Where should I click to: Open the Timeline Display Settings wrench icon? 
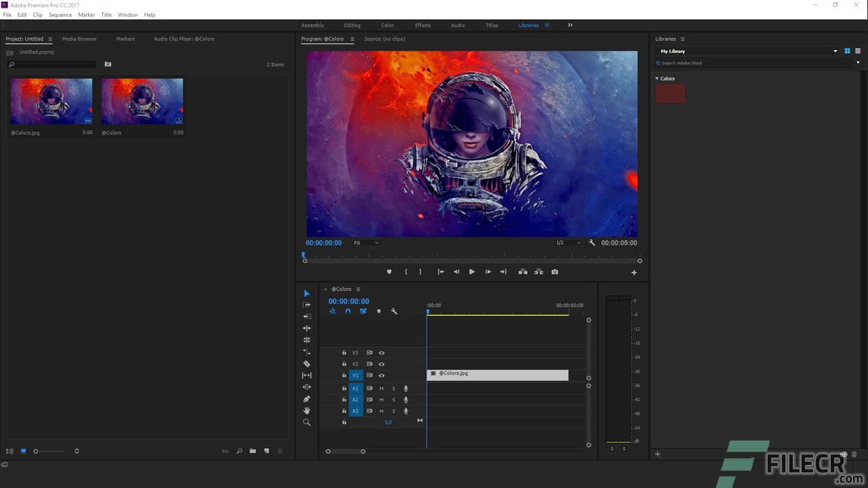pos(395,311)
